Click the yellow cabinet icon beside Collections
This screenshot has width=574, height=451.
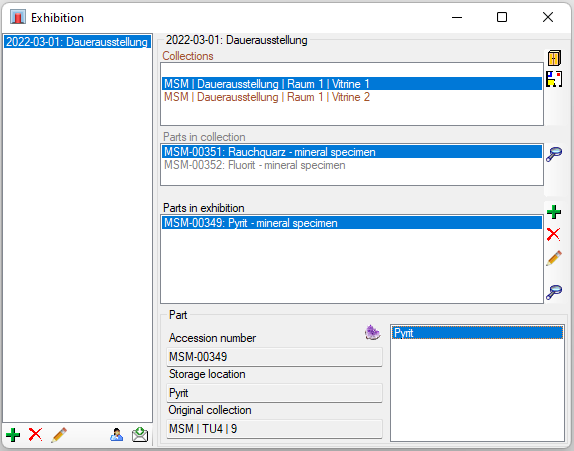[x=554, y=58]
